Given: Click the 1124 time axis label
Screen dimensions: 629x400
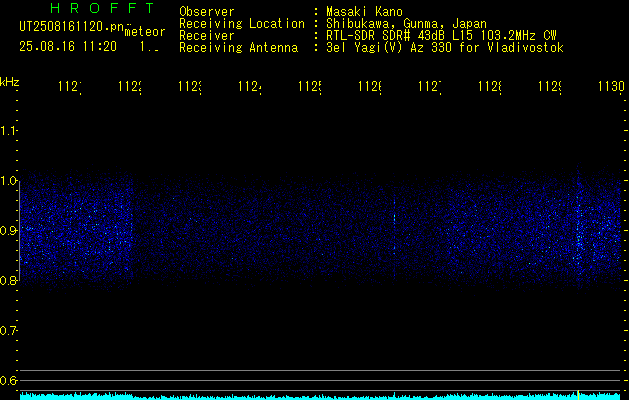Looking at the screenshot, I should click(250, 87).
